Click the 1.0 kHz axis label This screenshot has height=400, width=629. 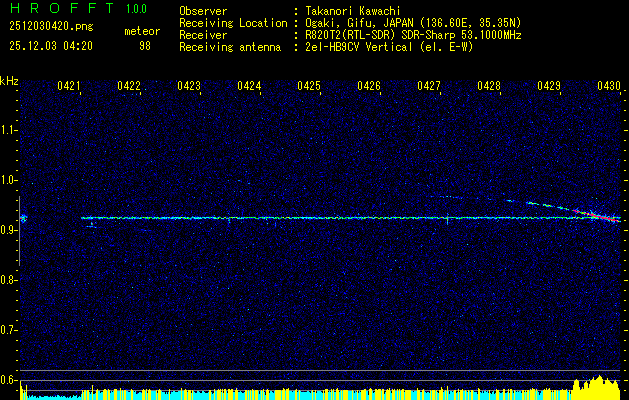pyautogui.click(x=8, y=180)
